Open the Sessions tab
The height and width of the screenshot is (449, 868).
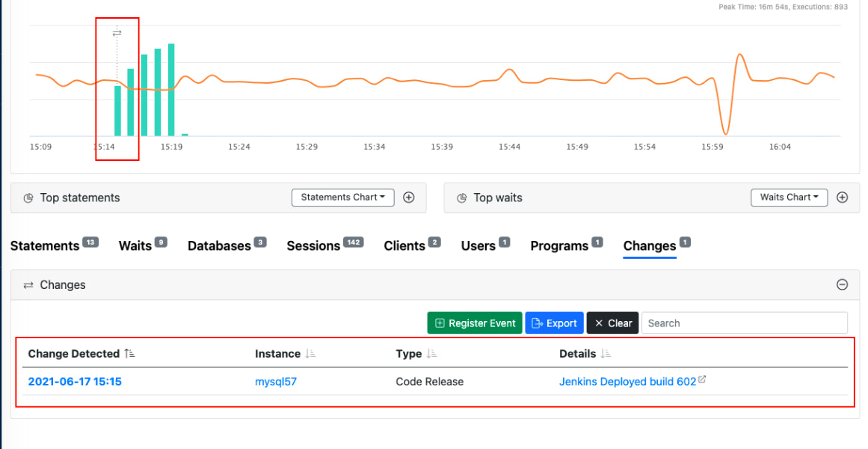coord(313,246)
